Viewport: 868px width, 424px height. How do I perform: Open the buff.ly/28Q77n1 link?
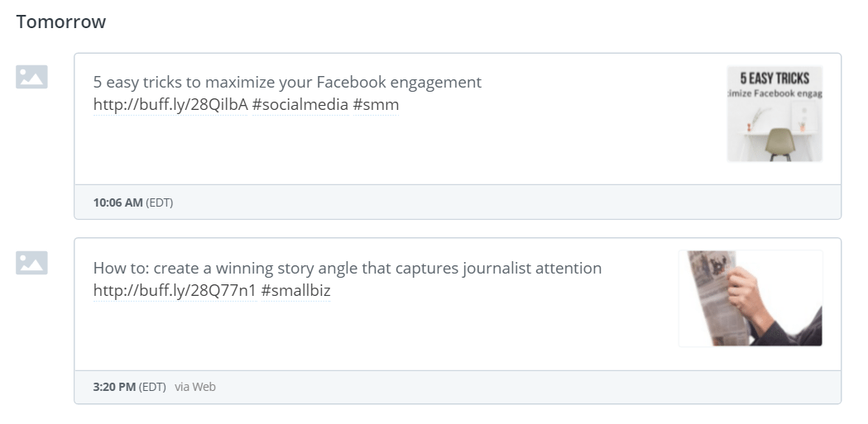[x=174, y=291]
